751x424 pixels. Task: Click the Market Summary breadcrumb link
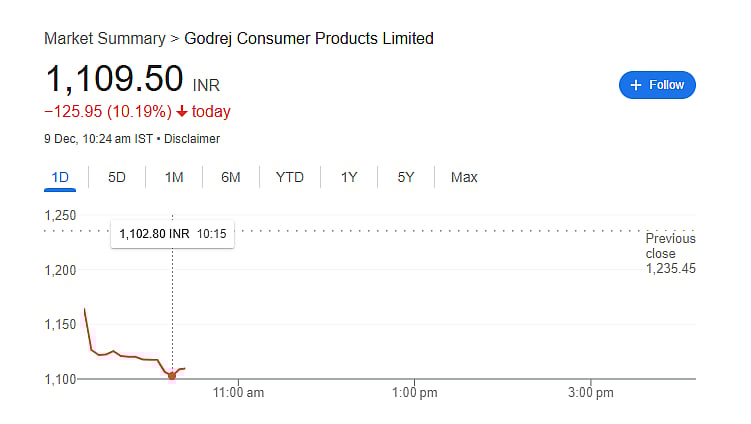(x=104, y=39)
